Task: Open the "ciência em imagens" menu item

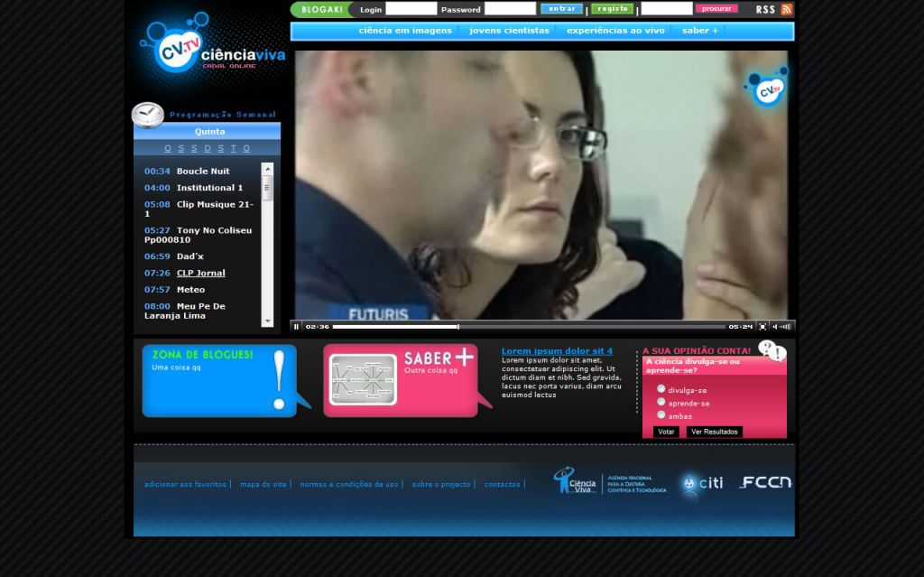Action: coord(405,31)
